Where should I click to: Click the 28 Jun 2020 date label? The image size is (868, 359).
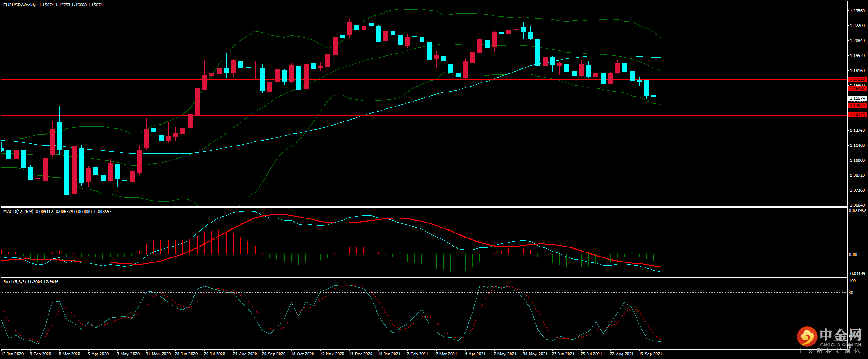186,354
